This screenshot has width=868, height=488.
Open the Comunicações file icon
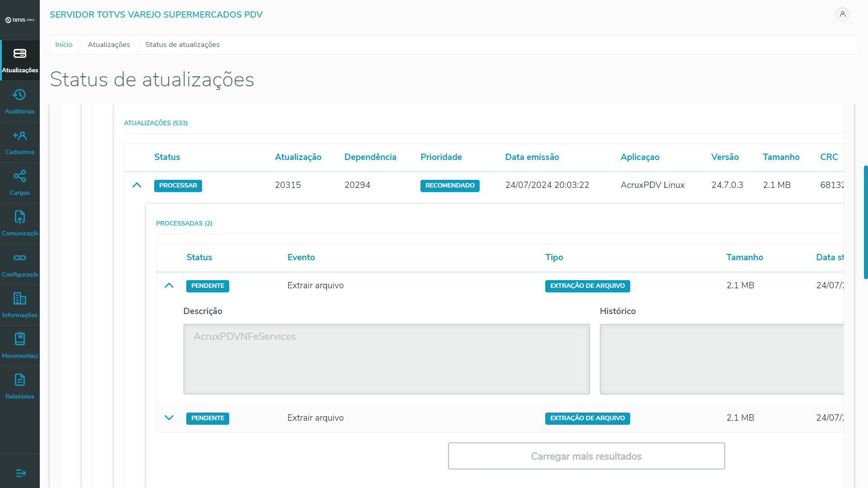[x=19, y=217]
